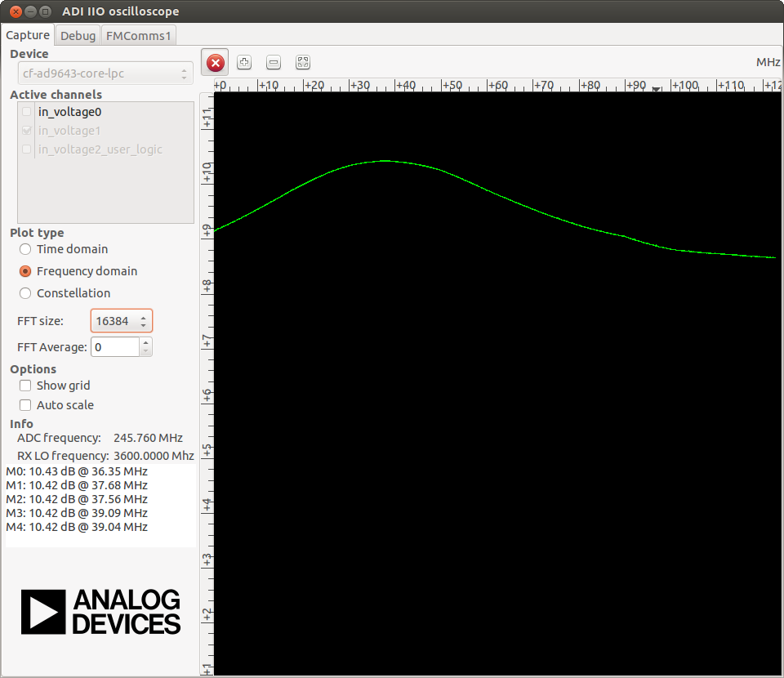Select Time domain plot type
The image size is (784, 678).
(25, 249)
